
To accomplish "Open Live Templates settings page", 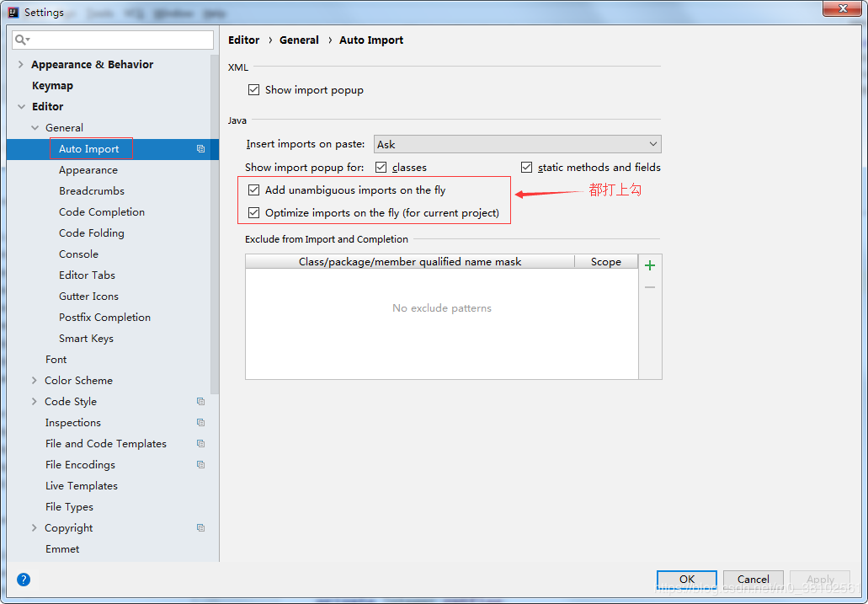I will click(82, 485).
